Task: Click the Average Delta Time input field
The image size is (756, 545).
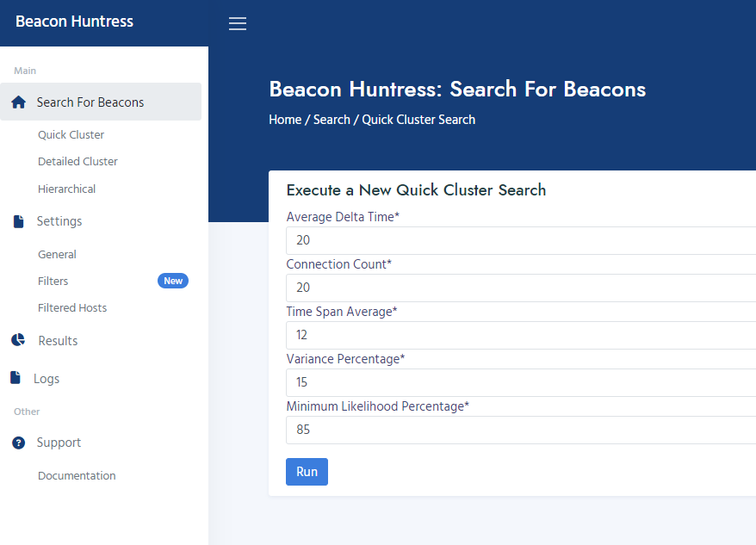Action: tap(521, 240)
